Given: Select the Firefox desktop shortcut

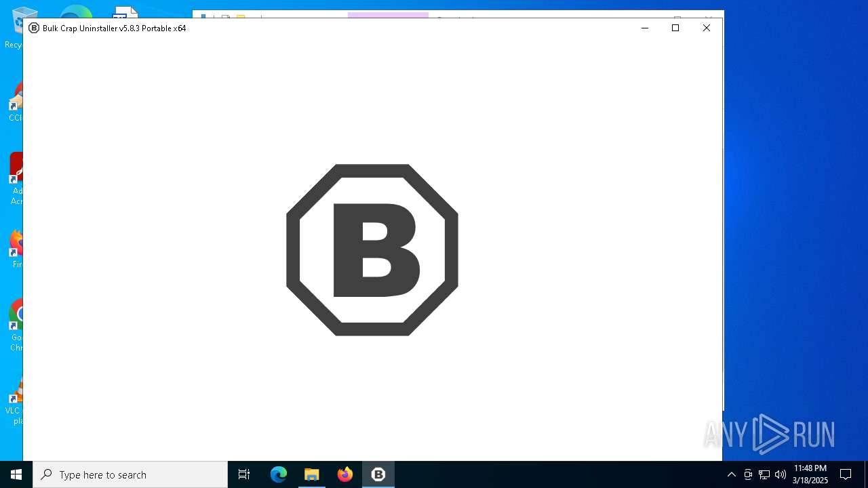Looking at the screenshot, I should pos(17,249).
